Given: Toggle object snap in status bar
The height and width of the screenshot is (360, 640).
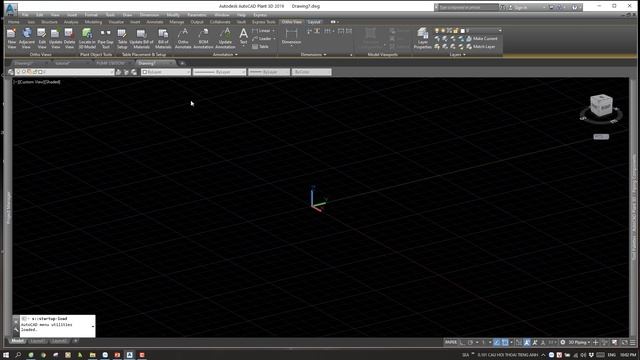Looking at the screenshot, I should (505, 342).
